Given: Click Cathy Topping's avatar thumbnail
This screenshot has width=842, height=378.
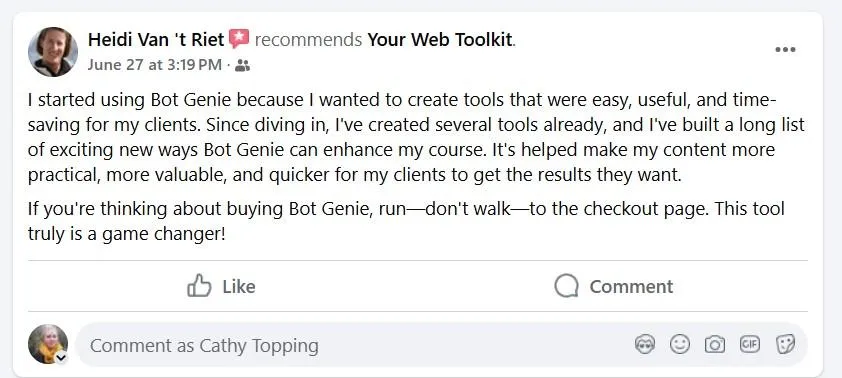Looking at the screenshot, I should pyautogui.click(x=48, y=344).
